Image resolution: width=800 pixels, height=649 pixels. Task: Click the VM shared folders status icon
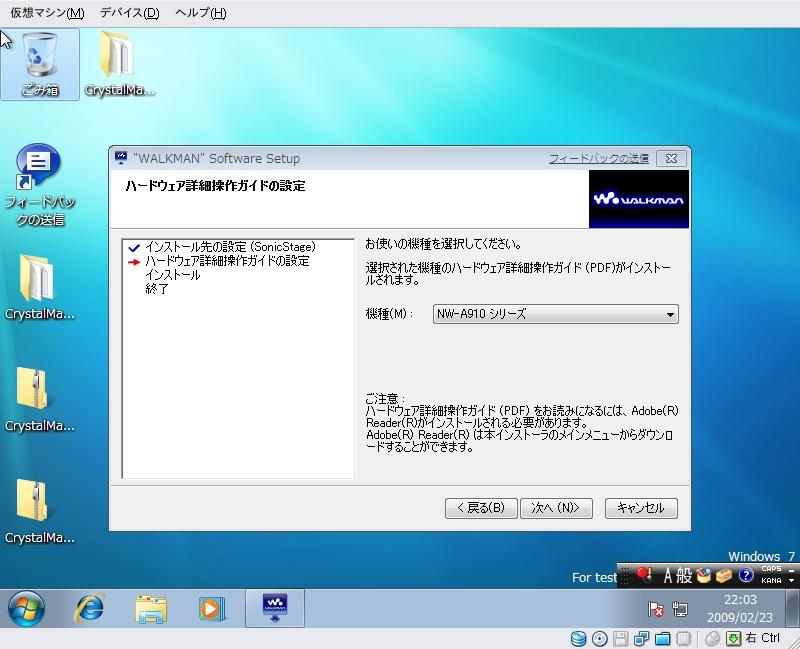pyautogui.click(x=662, y=638)
